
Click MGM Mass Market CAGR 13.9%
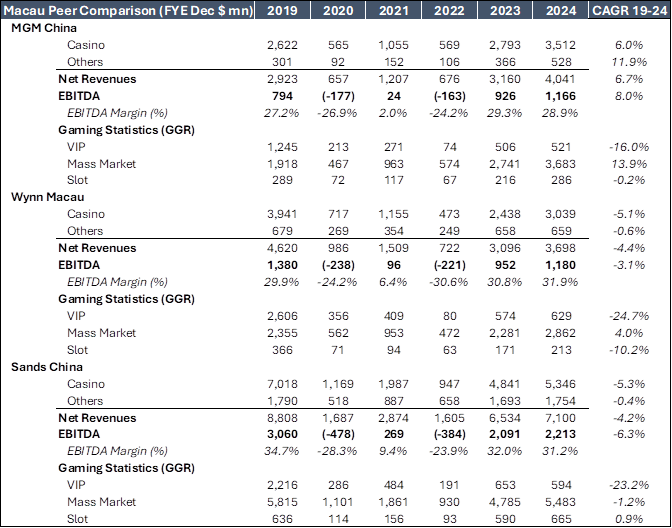point(629,163)
